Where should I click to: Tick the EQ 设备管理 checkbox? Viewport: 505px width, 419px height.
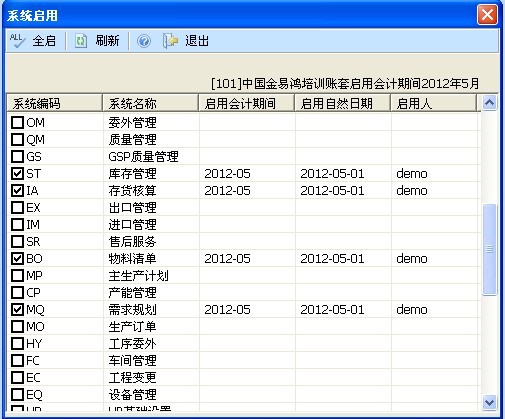tap(17, 394)
